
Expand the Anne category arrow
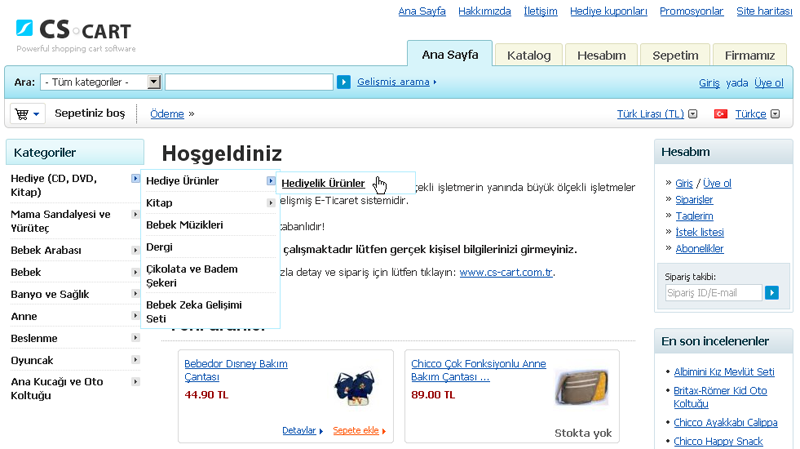click(x=135, y=315)
